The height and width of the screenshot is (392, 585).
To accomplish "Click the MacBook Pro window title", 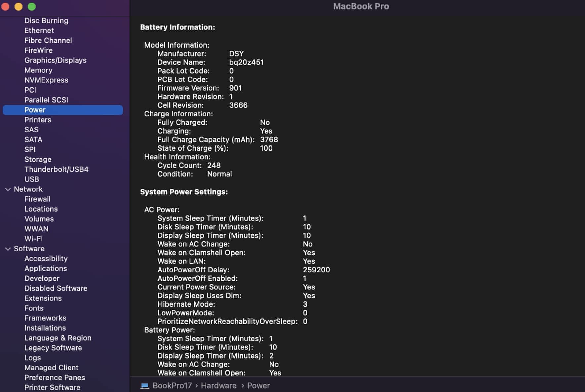I will [x=361, y=6].
